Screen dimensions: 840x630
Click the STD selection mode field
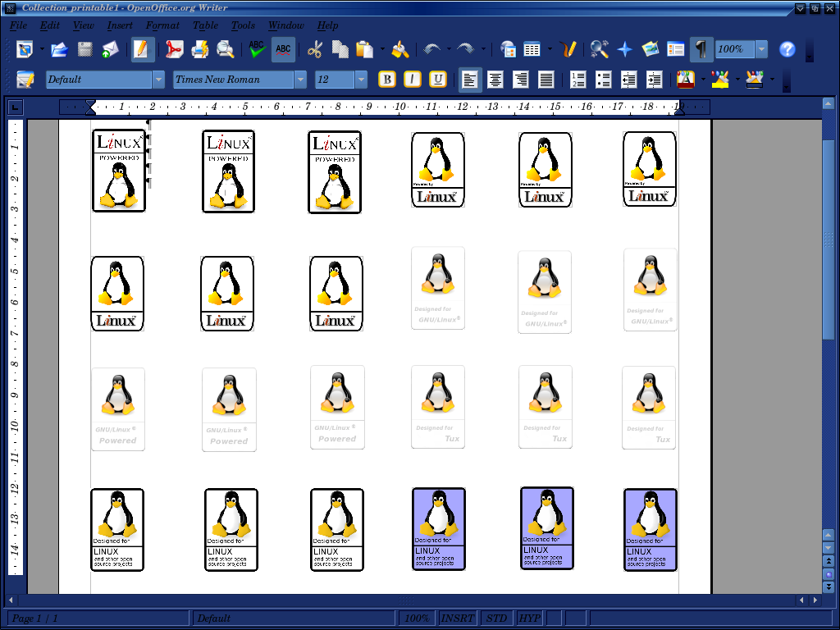[496, 619]
